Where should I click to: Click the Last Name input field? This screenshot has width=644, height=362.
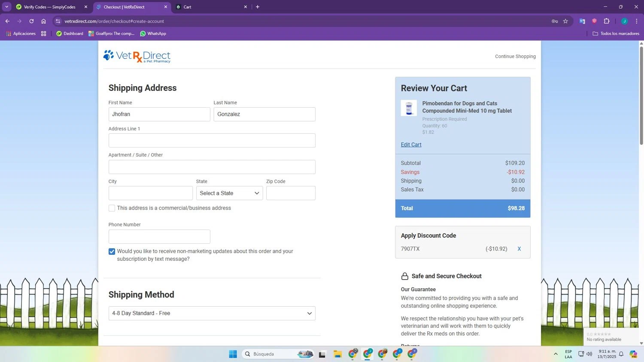coord(264,114)
